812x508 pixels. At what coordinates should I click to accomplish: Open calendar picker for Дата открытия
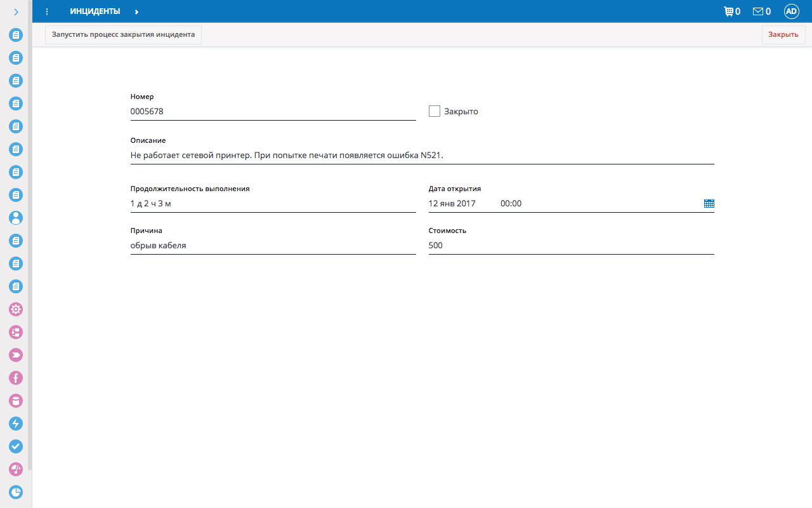(x=709, y=204)
